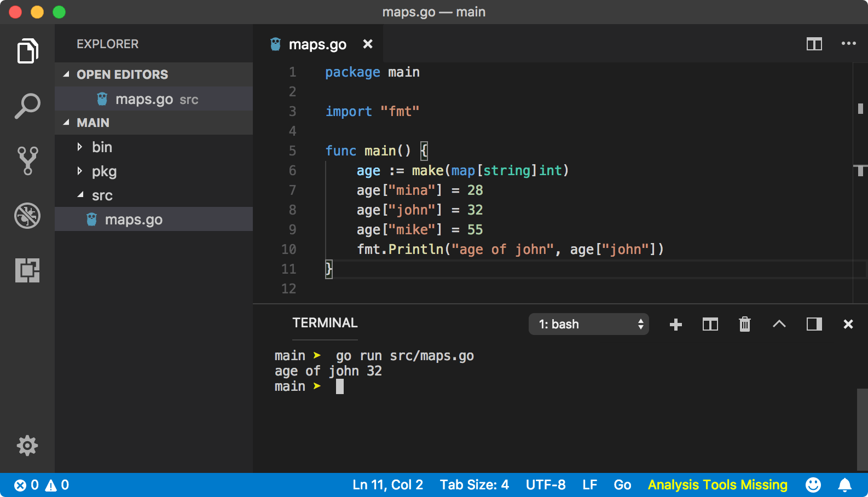Click the "age of john" string on line 10

click(503, 250)
